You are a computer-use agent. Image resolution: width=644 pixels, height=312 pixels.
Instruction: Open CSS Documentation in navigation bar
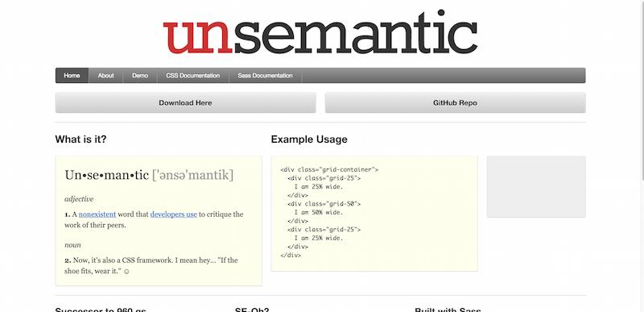click(192, 76)
